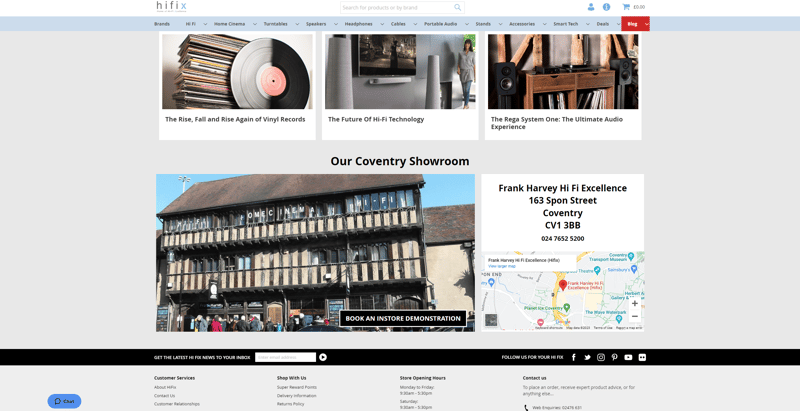The height and width of the screenshot is (411, 800).
Task: Open the Future Of Hi-Fi Technology image
Action: [400, 71]
